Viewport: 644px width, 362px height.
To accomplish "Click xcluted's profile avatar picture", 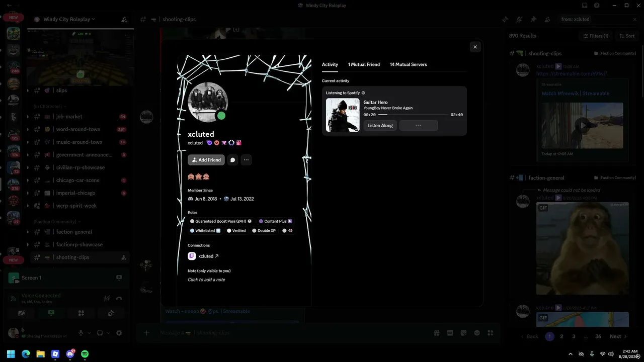I will [x=207, y=102].
